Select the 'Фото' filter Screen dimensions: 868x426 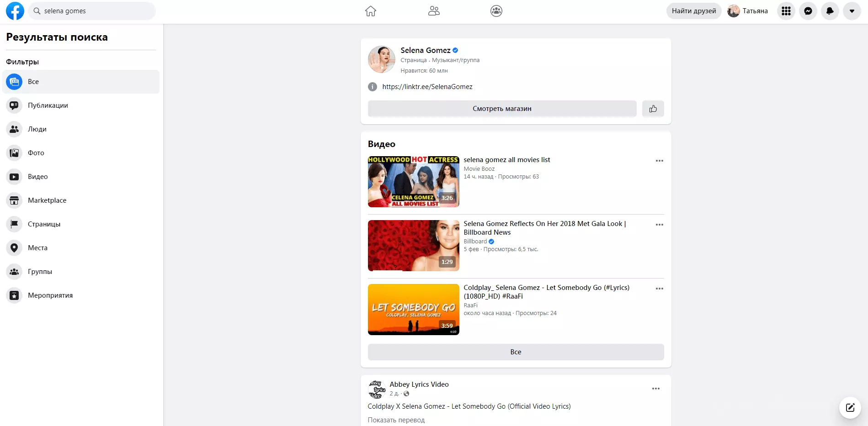point(81,153)
